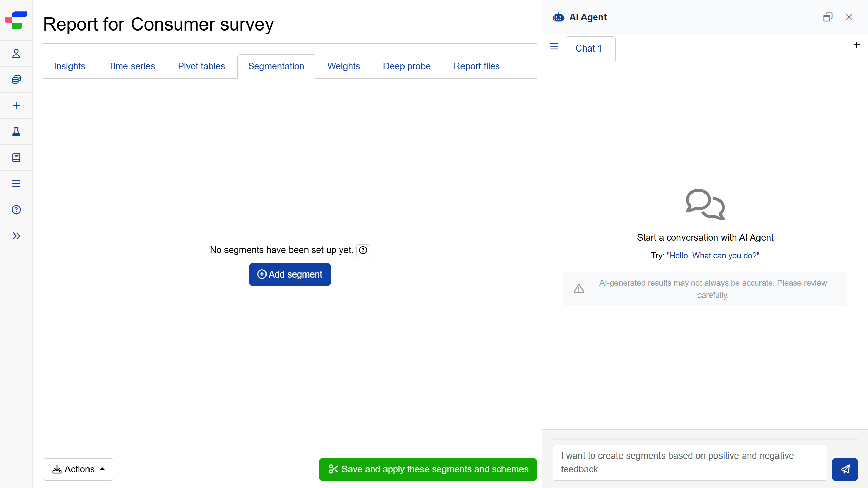Viewport: 868px width, 488px height.
Task: Switch to the Deep probe tab
Action: coord(407,66)
